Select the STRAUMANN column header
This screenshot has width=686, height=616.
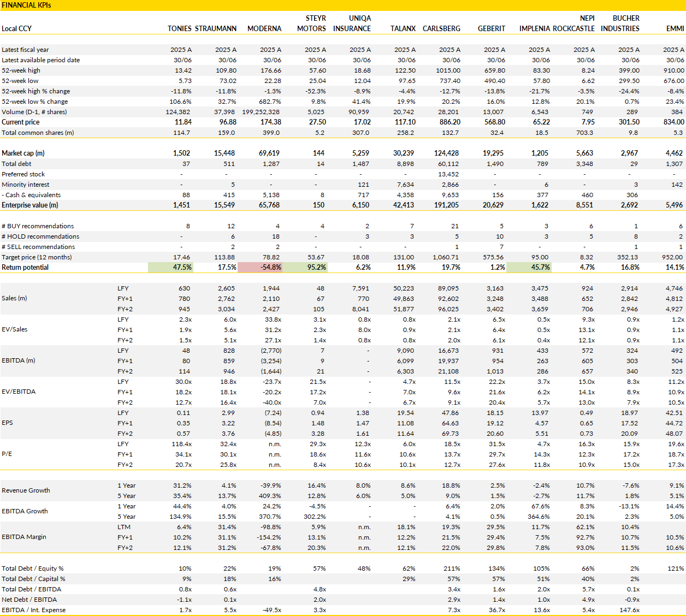click(216, 28)
